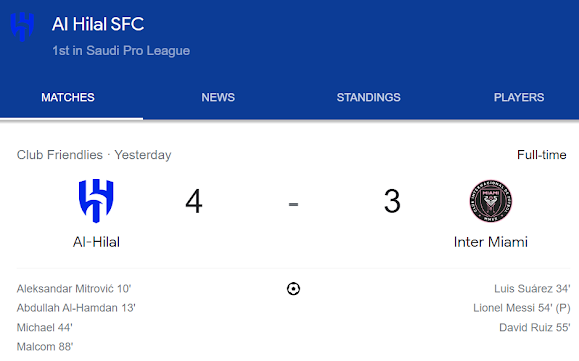
Task: Select Malcom 88' goal entry
Action: tap(45, 347)
